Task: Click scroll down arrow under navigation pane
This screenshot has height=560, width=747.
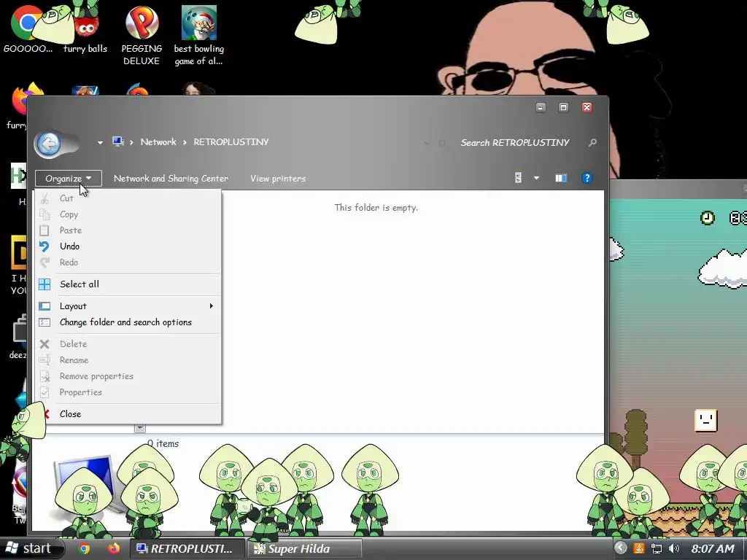Action: point(139,428)
